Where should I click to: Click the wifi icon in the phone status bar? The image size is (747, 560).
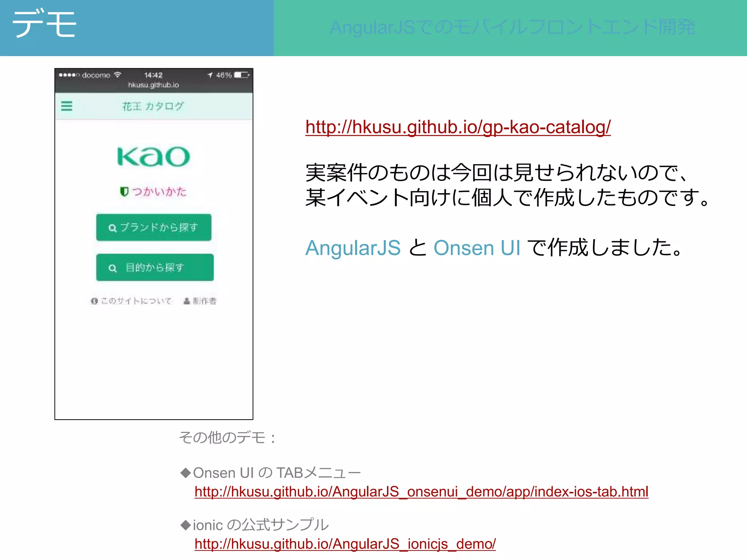(x=117, y=75)
